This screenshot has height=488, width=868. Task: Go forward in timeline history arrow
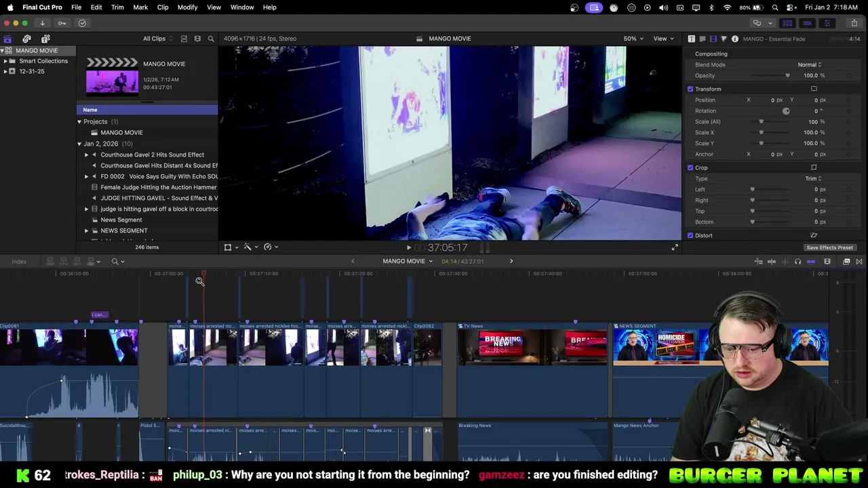pyautogui.click(x=511, y=261)
